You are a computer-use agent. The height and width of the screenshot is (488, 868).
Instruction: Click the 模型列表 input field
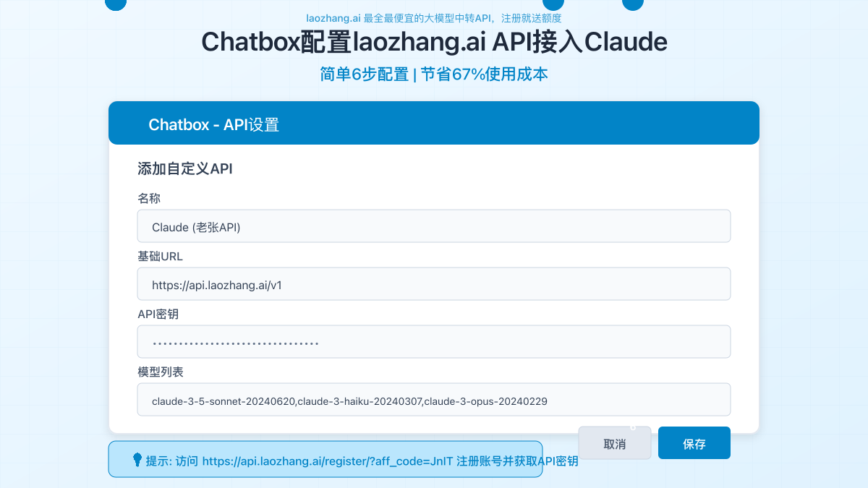click(x=434, y=399)
